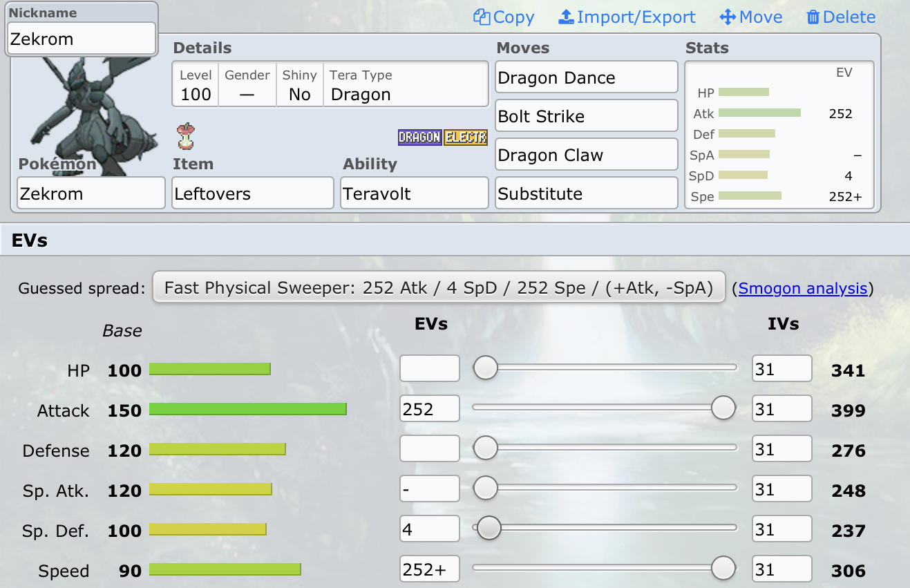Click the Sp. Atk. EV input box
The image size is (910, 588).
[430, 489]
